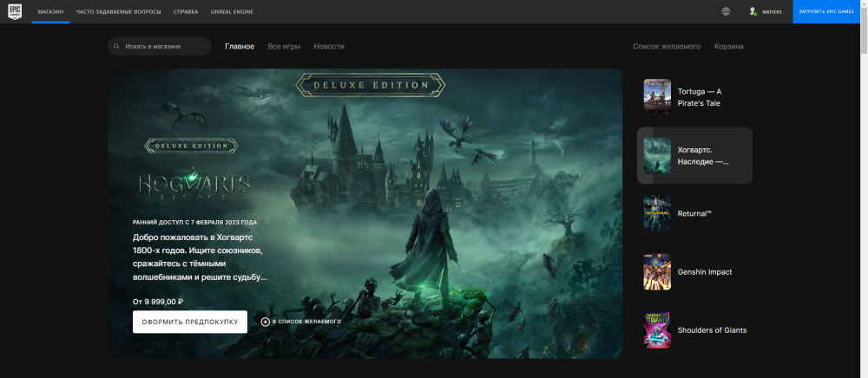Image resolution: width=868 pixels, height=378 pixels.
Task: Select the Главное tab
Action: pyautogui.click(x=240, y=47)
